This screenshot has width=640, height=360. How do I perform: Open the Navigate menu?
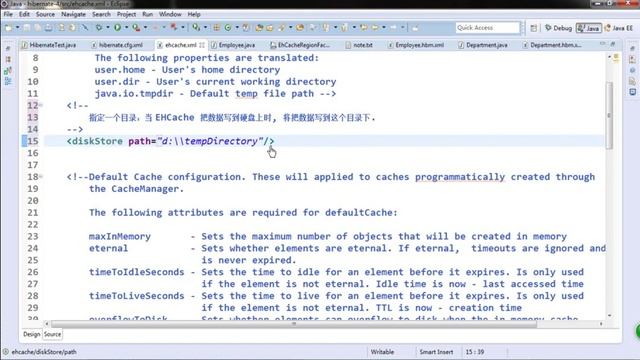coord(73,14)
